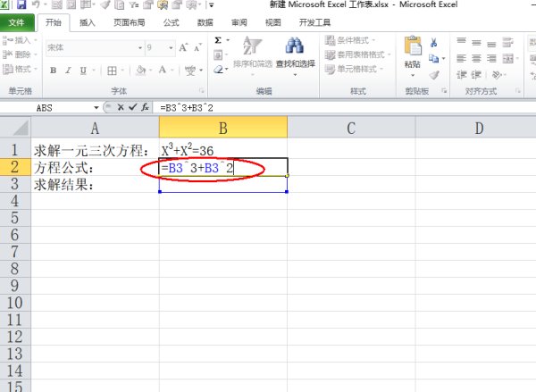This screenshot has width=536, height=392.
Task: Confirm the formula with the check mark button
Action: pos(132,107)
